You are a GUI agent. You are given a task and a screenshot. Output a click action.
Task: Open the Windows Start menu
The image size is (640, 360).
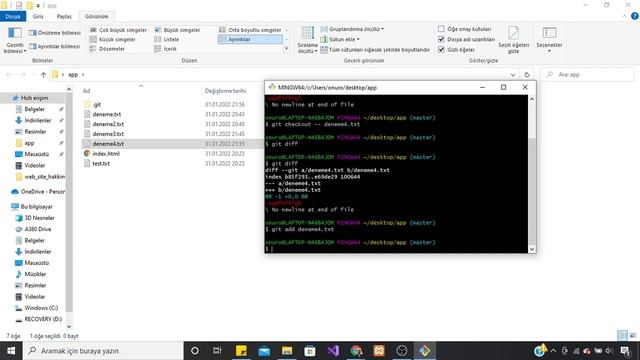pos(11,351)
